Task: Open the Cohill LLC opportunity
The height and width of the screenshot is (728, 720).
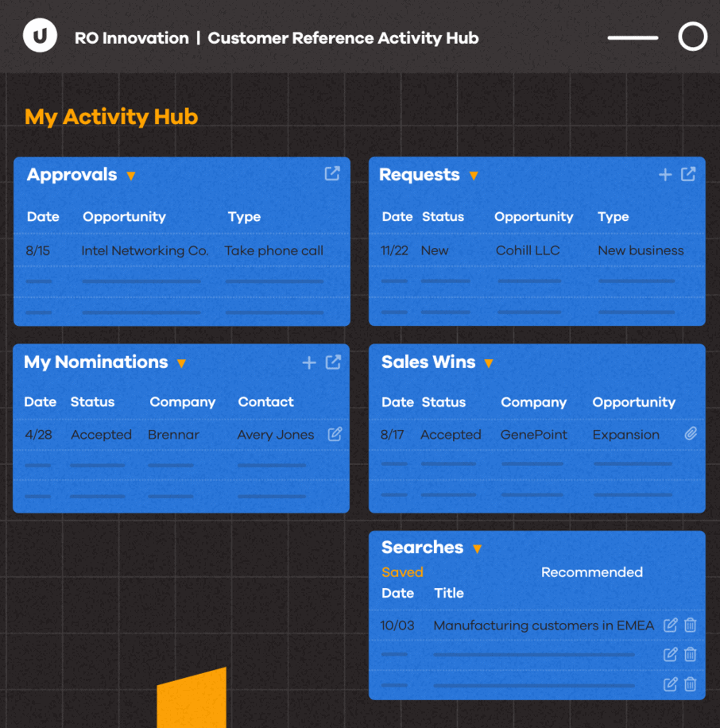Action: click(528, 250)
